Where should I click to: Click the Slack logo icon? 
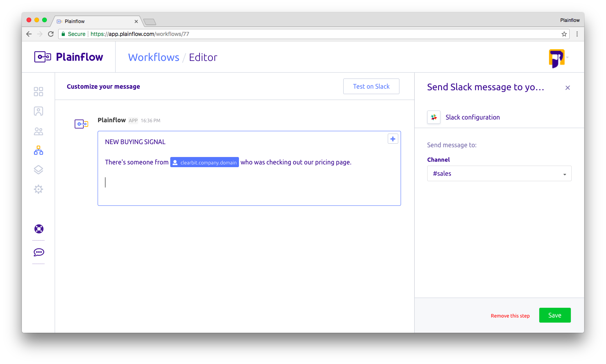pyautogui.click(x=434, y=117)
